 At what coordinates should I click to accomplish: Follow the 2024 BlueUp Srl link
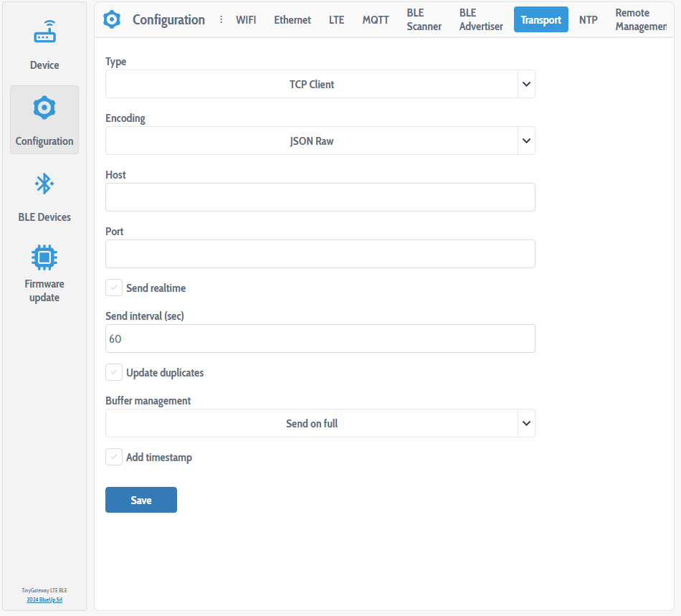point(44,600)
